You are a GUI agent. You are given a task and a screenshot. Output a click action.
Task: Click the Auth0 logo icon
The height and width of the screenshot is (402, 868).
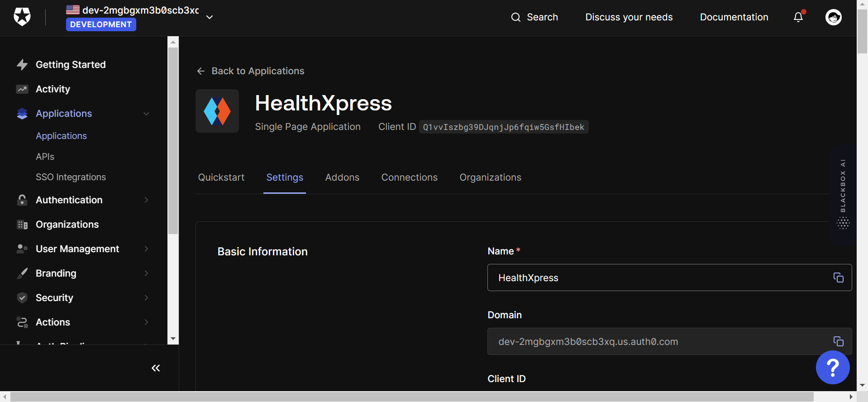(22, 17)
